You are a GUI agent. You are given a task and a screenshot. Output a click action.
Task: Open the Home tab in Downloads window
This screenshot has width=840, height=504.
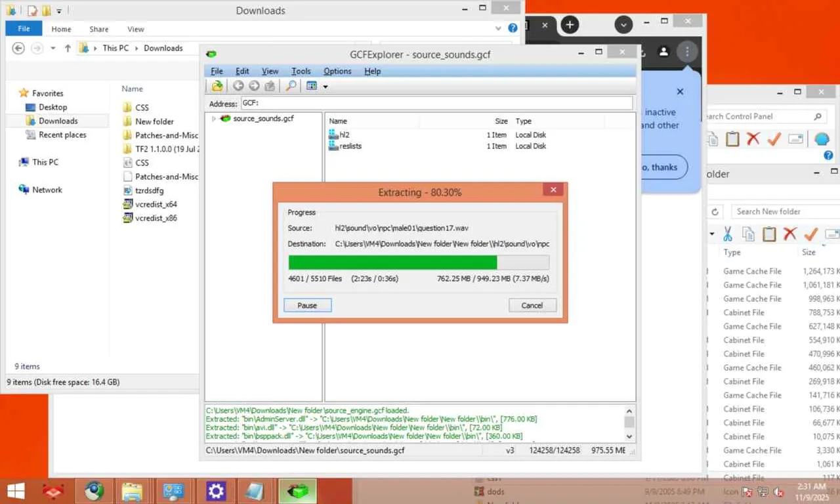coord(61,29)
